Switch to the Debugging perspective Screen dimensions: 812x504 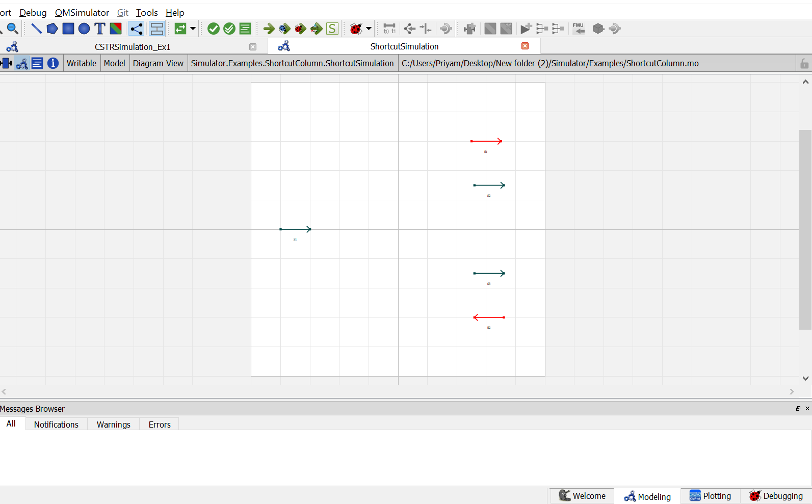click(x=776, y=496)
